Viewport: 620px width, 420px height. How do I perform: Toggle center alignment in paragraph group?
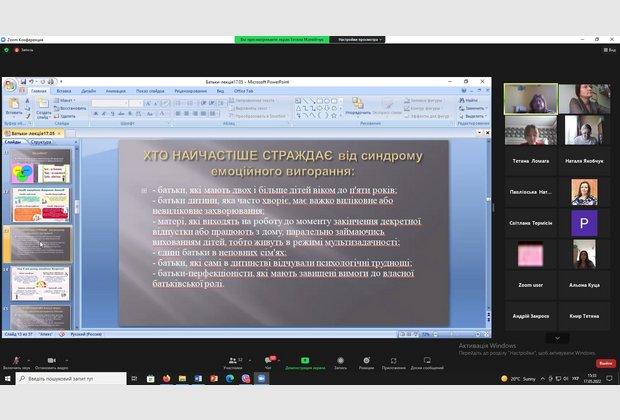187,114
